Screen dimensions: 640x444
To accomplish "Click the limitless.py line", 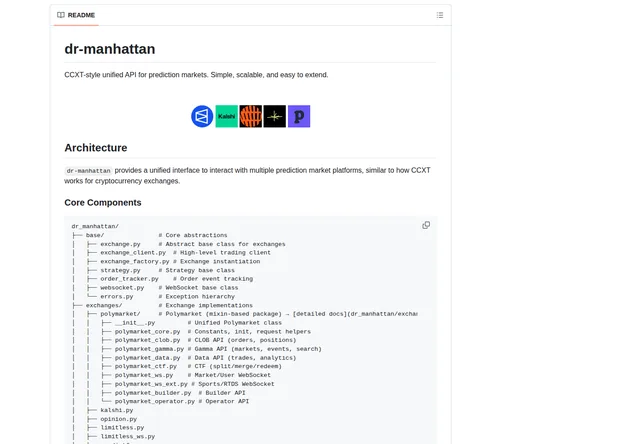I will [108, 428].
